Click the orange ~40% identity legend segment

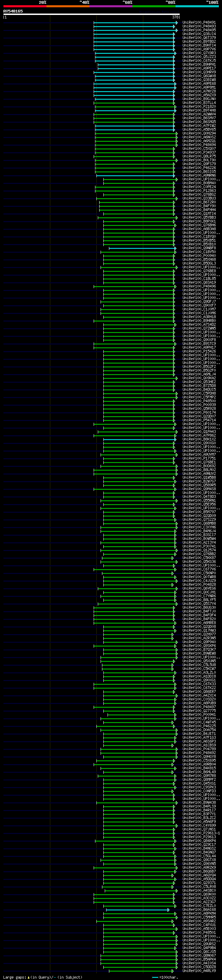pyautogui.click(x=68, y=7)
